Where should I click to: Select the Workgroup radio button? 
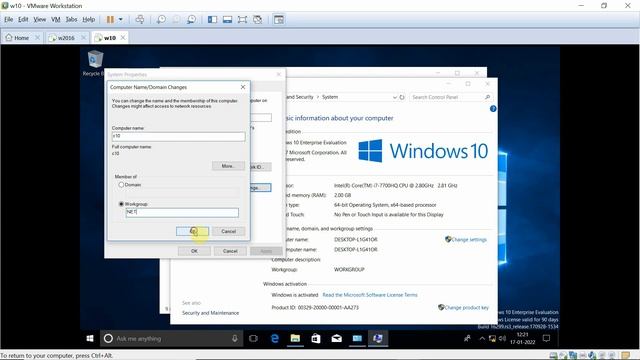tap(121, 204)
